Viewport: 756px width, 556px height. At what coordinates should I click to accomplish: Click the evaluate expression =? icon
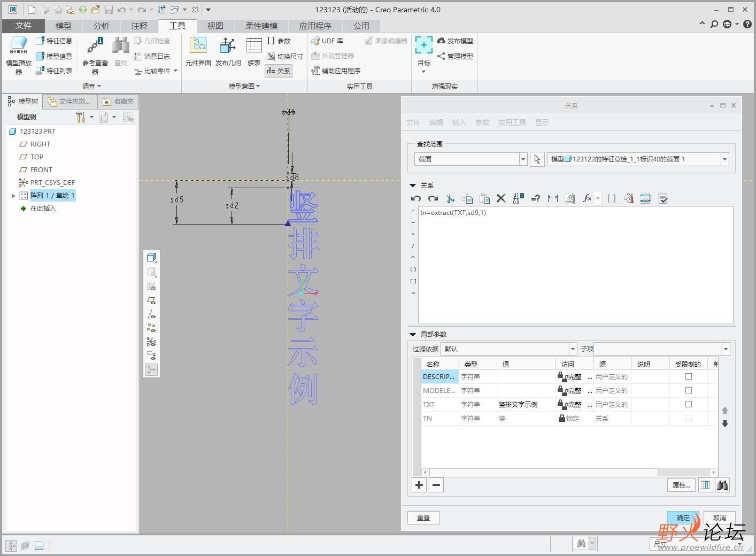click(x=536, y=198)
